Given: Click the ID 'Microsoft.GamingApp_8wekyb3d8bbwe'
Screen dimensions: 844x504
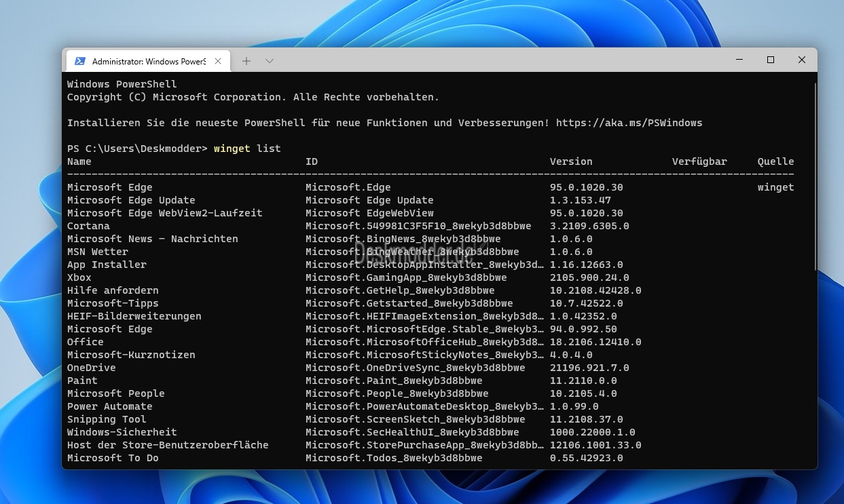Looking at the screenshot, I should (406, 277).
